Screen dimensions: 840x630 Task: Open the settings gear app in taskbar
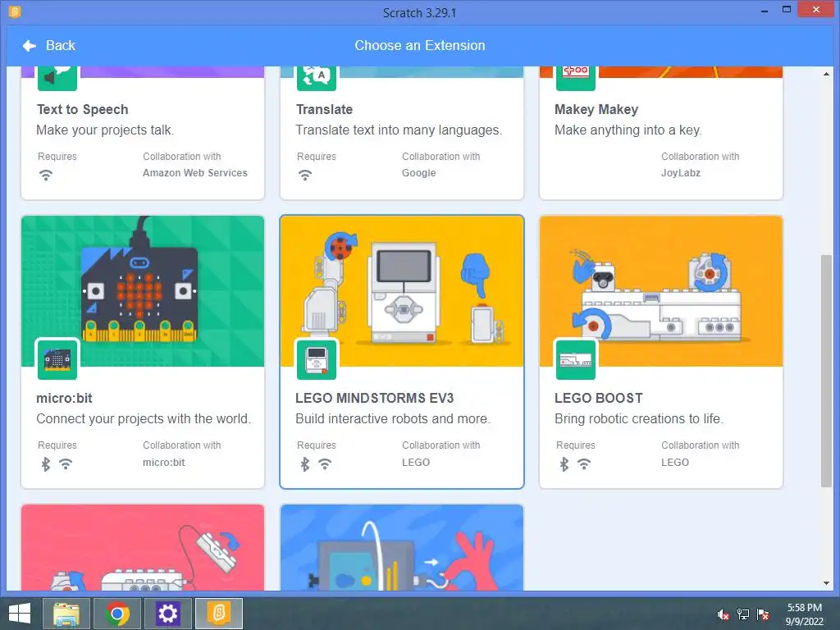click(x=167, y=614)
